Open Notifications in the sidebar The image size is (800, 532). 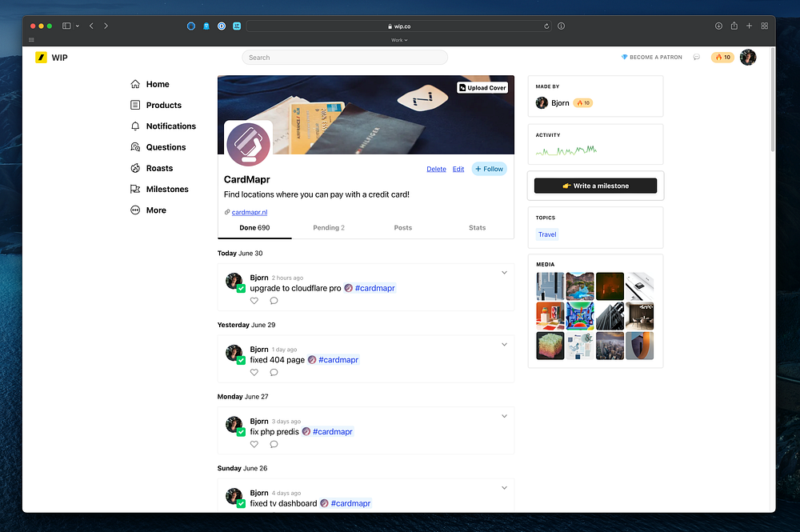click(x=162, y=126)
